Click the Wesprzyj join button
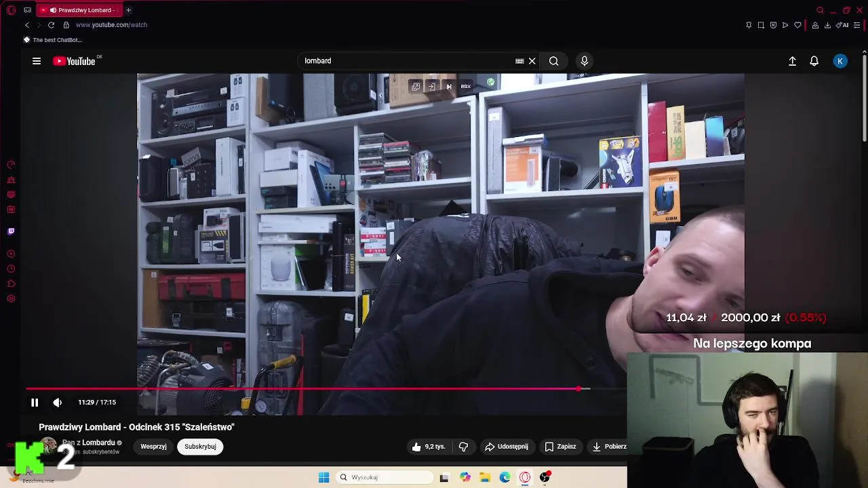 pos(154,447)
